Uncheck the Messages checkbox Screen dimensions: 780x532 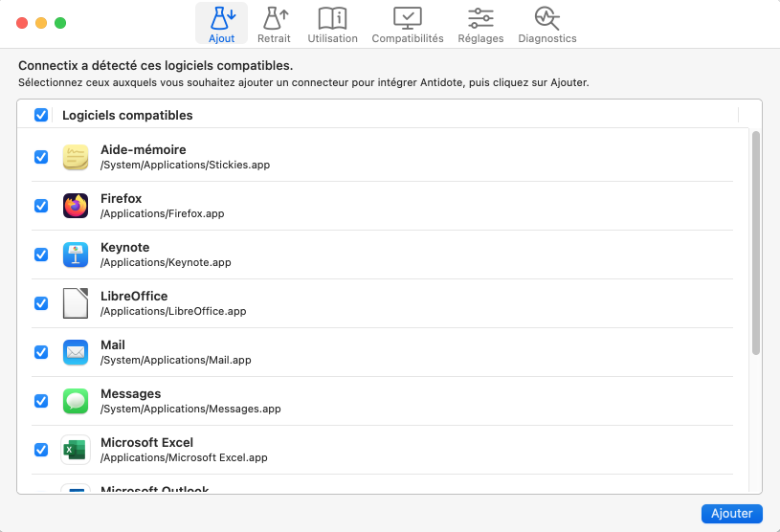pos(41,401)
